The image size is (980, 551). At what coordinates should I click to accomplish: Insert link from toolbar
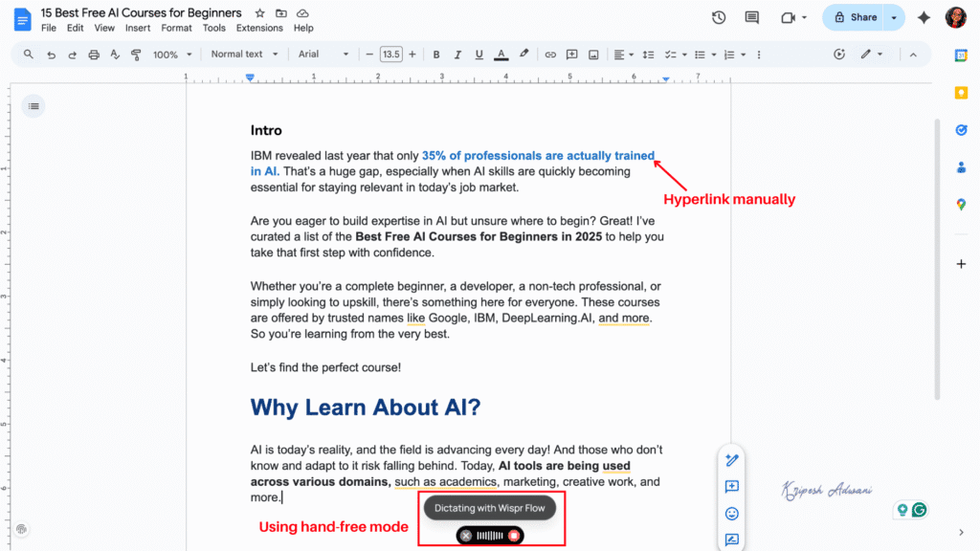point(550,55)
